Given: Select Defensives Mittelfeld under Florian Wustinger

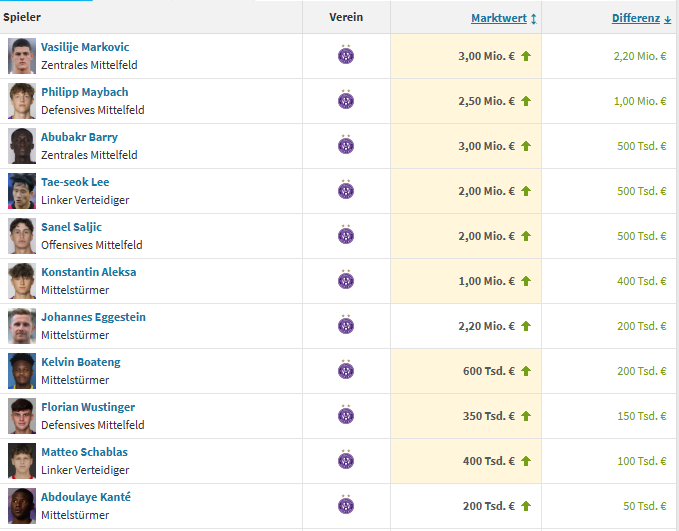Looking at the screenshot, I should [x=93, y=425].
